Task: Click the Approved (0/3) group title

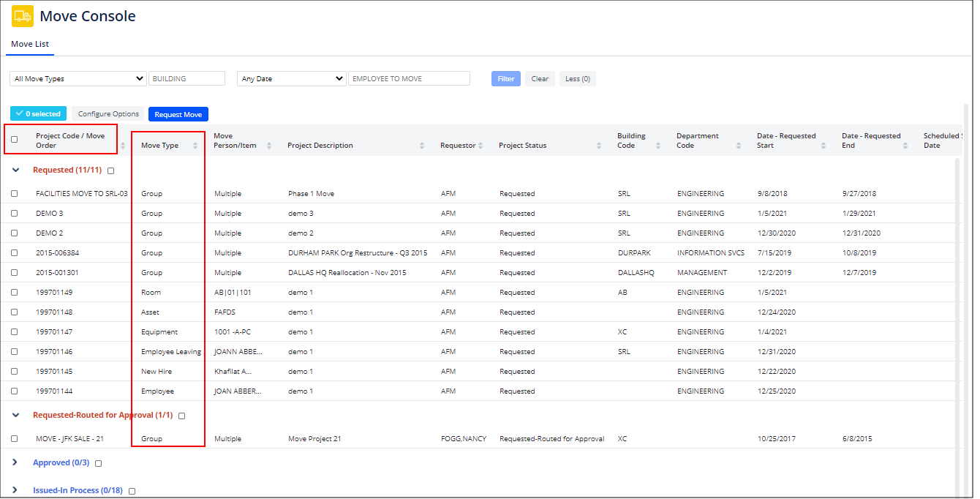Action: pyautogui.click(x=61, y=462)
